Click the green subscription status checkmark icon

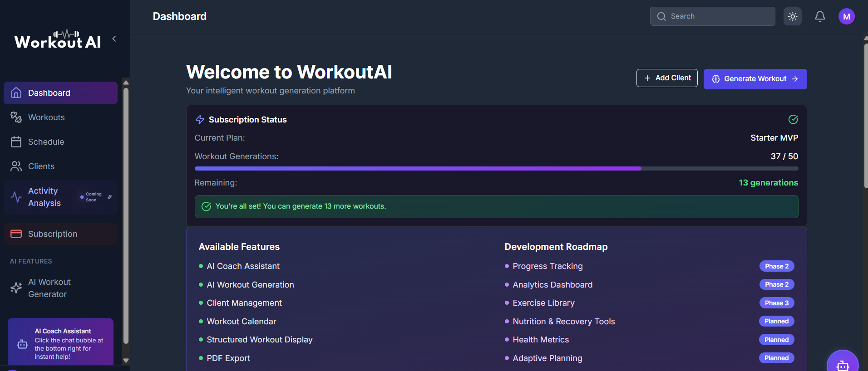[x=793, y=119]
